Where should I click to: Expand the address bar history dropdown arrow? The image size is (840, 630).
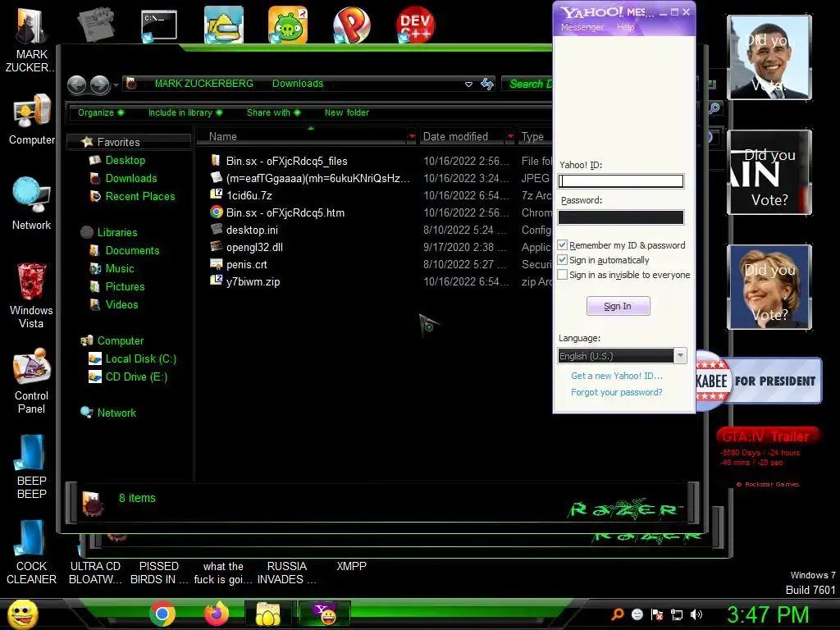[x=468, y=84]
